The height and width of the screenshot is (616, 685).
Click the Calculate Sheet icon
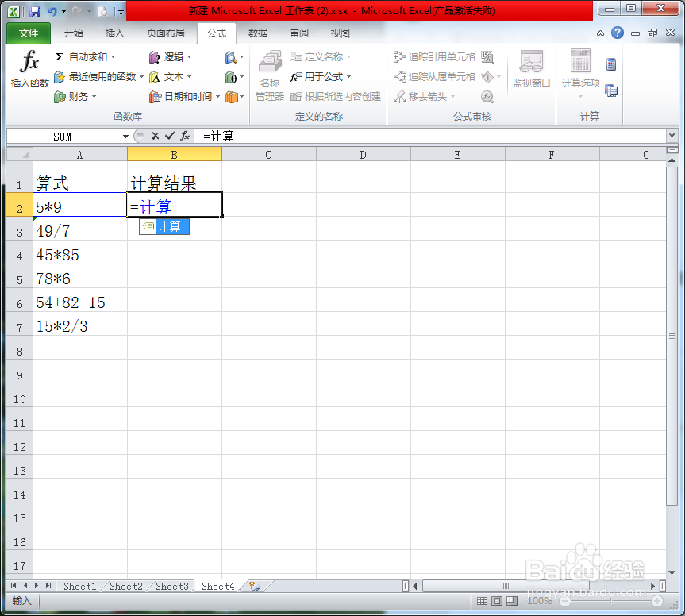[611, 90]
